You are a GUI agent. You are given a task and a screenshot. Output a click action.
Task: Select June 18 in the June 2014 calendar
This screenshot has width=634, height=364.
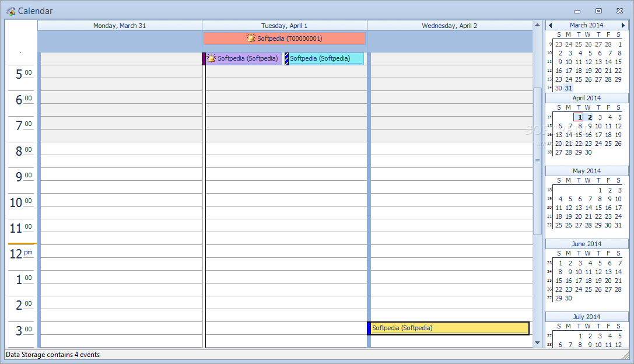coord(589,281)
